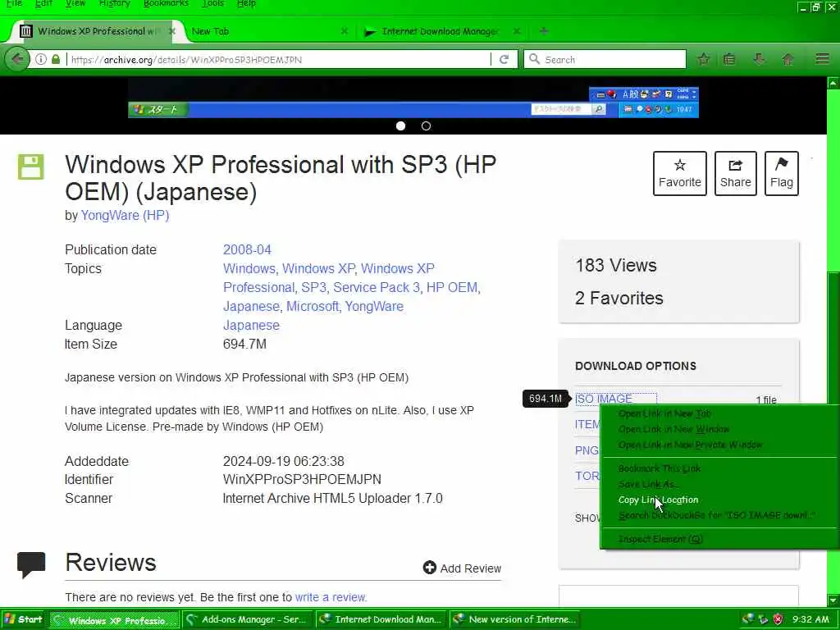Click the green padlock security icon
The width and height of the screenshot is (840, 630).
pos(56,59)
